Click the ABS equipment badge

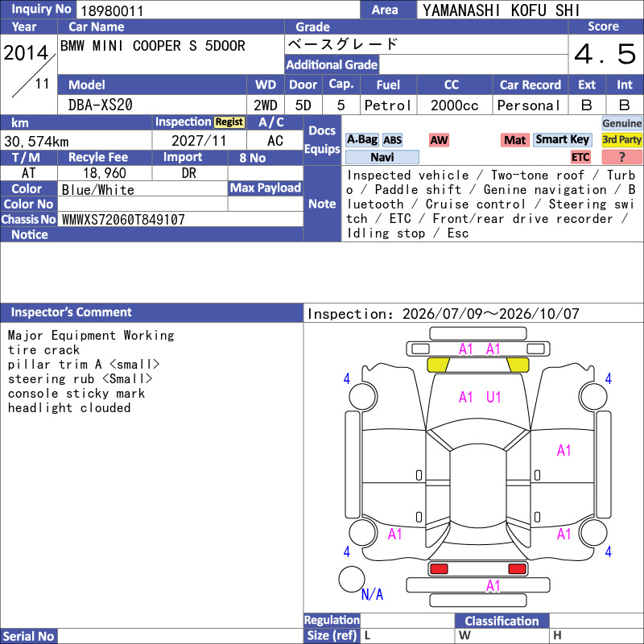tap(392, 140)
